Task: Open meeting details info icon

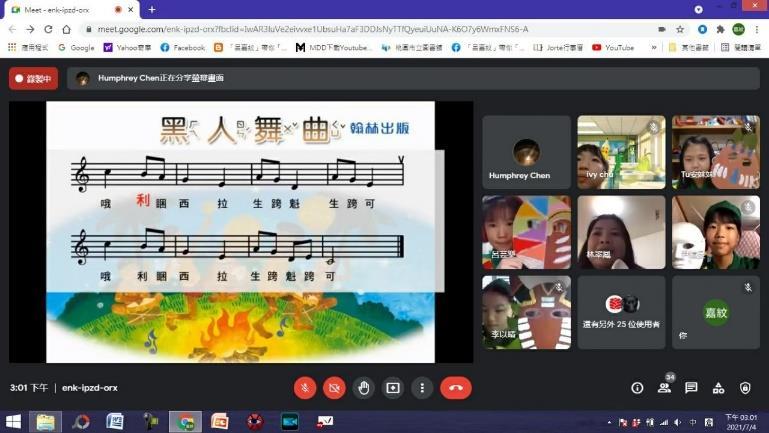Action: tap(637, 388)
